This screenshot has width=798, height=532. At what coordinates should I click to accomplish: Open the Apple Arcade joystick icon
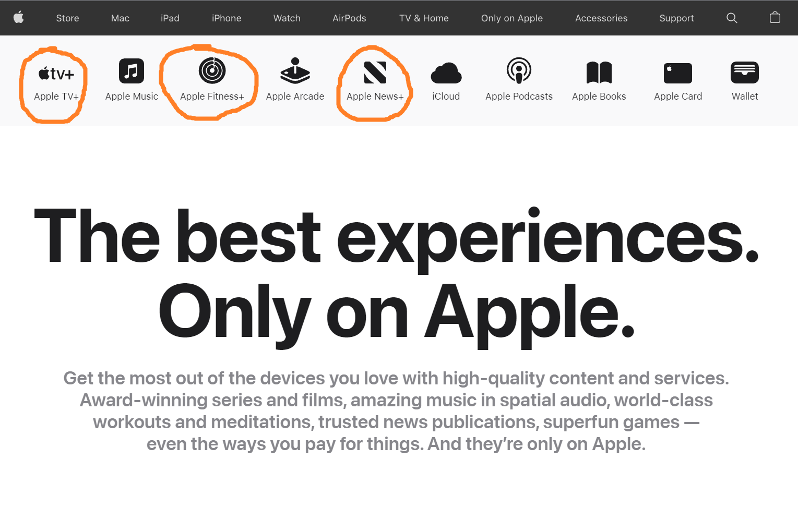(x=295, y=71)
